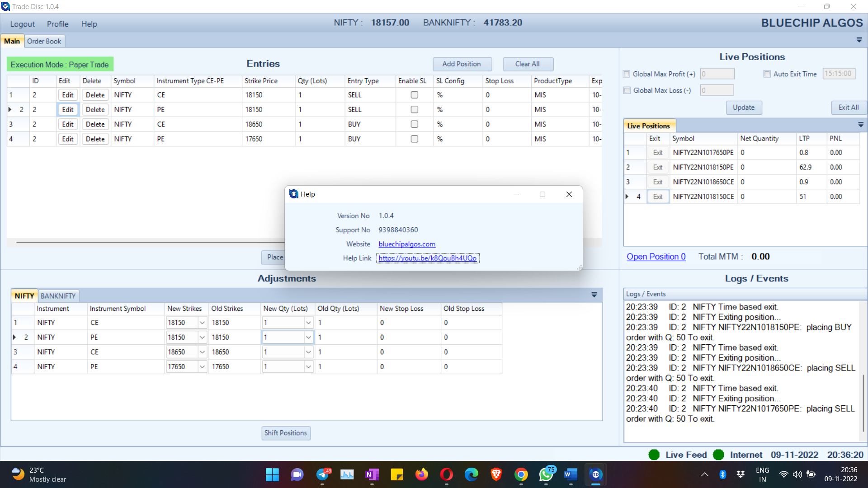Switch to Order Book tab

44,41
